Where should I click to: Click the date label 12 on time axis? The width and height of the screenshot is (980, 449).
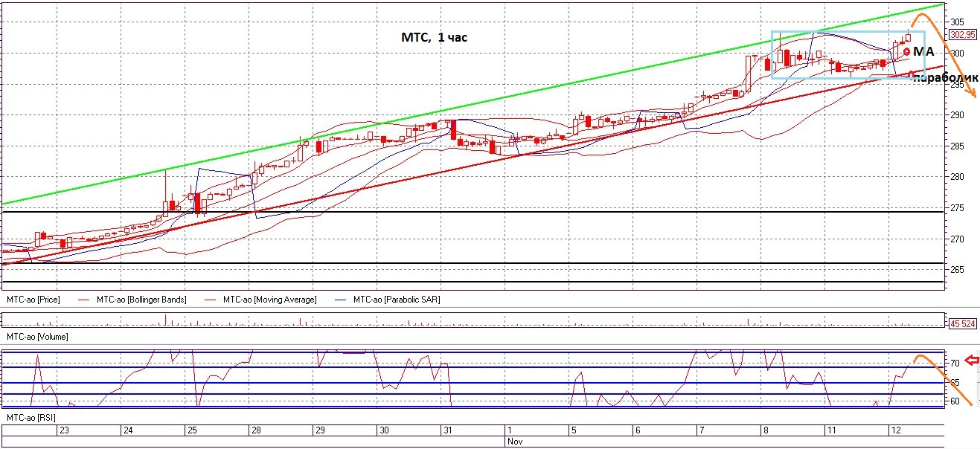tap(894, 430)
